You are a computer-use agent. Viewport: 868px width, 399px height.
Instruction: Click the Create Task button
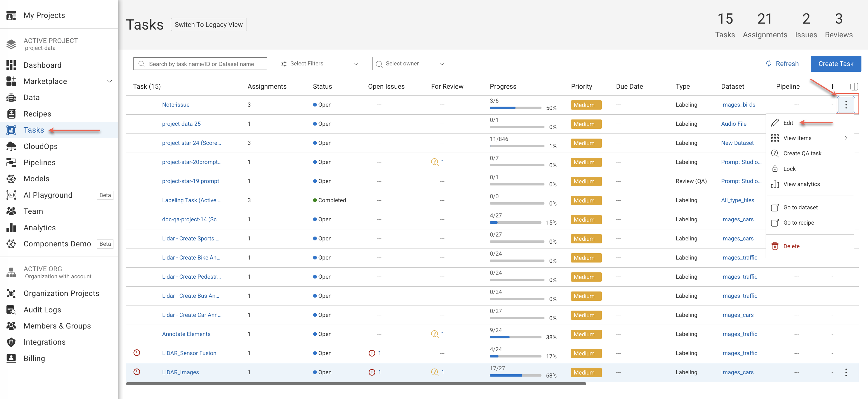pyautogui.click(x=836, y=64)
